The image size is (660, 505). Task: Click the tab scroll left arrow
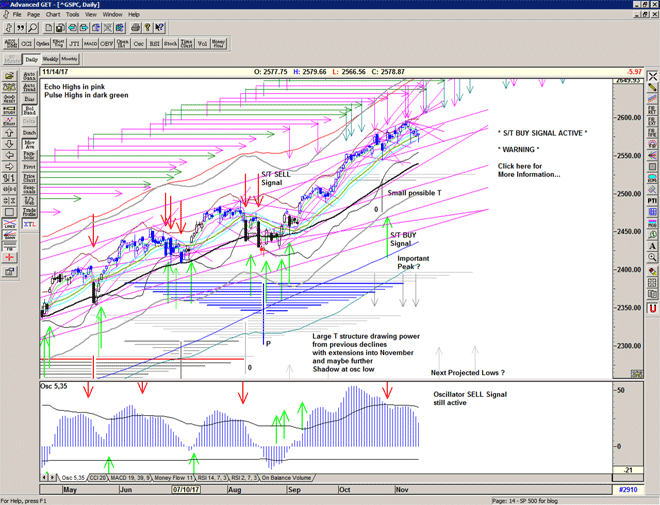pyautogui.click(x=45, y=479)
